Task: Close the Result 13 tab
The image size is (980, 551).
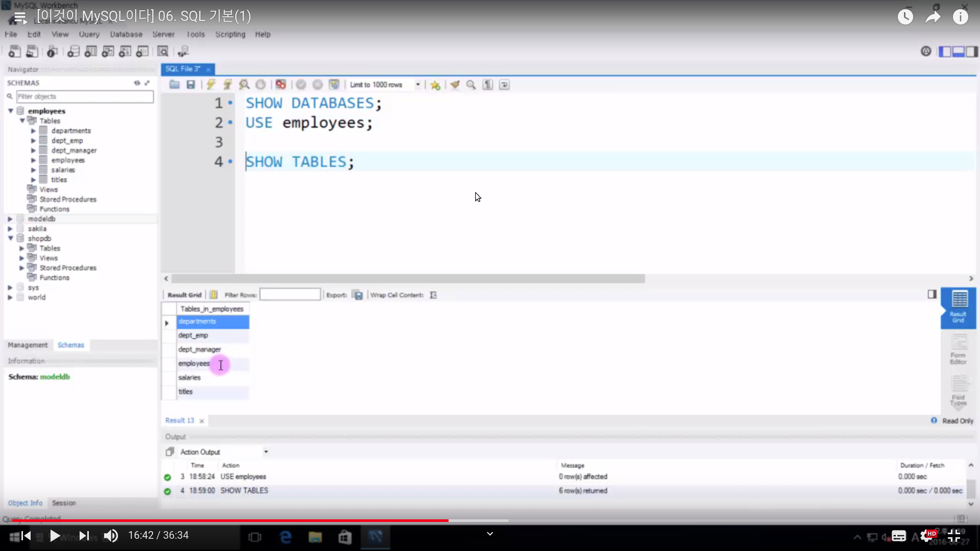Action: pos(202,421)
